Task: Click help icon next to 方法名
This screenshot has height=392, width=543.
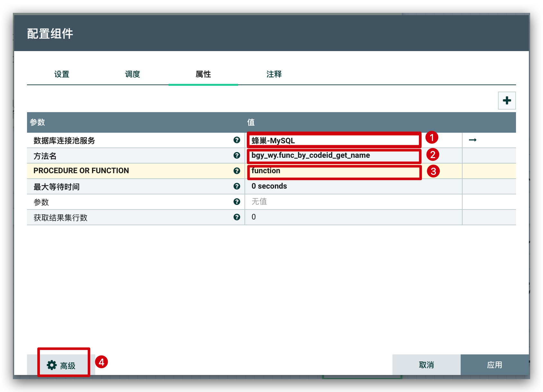Action: (x=237, y=156)
